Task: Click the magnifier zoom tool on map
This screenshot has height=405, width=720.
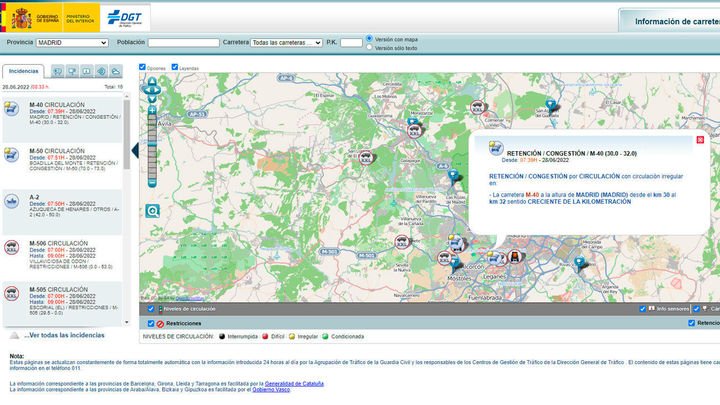Action: 152,211
